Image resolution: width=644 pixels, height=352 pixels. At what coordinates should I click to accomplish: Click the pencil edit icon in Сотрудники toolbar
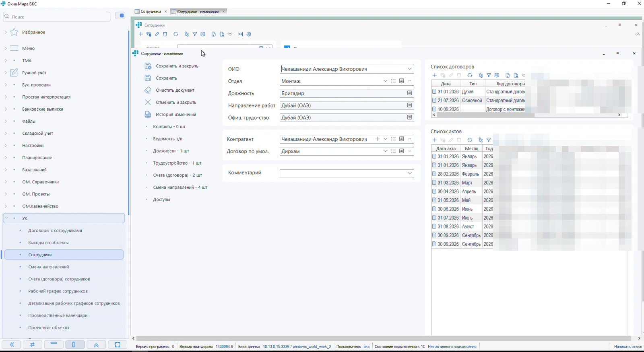pyautogui.click(x=157, y=34)
